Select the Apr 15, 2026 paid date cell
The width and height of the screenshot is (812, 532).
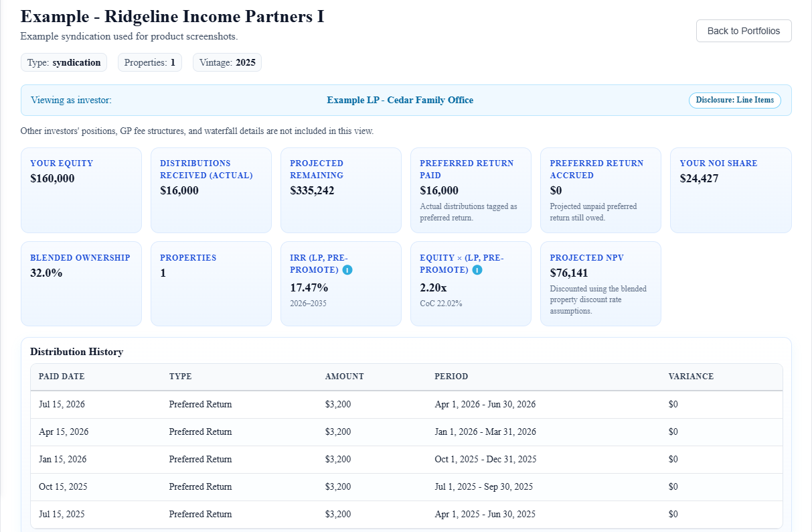tap(64, 432)
